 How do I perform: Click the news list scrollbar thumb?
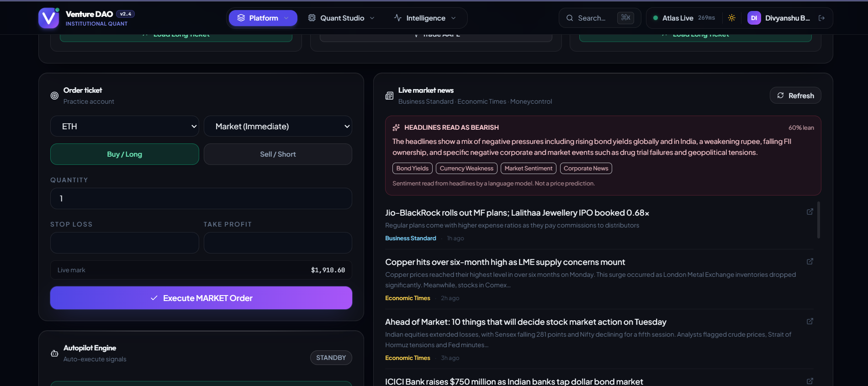[819, 220]
